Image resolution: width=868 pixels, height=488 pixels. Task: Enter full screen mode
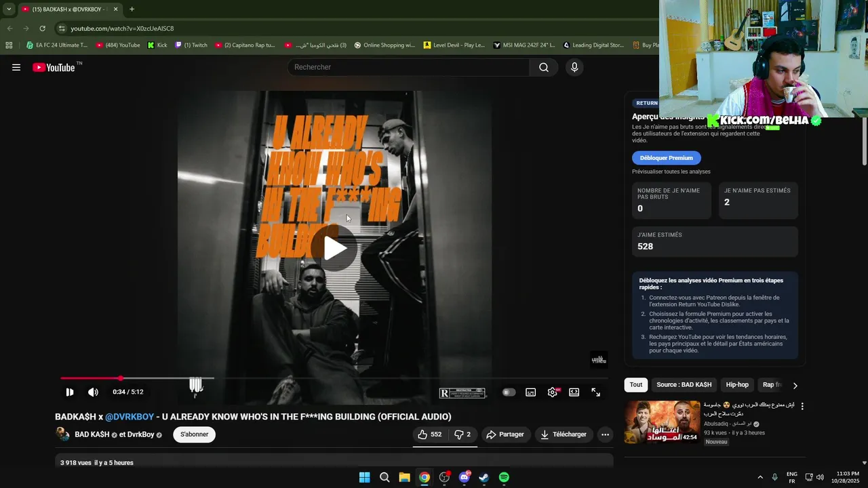point(596,392)
